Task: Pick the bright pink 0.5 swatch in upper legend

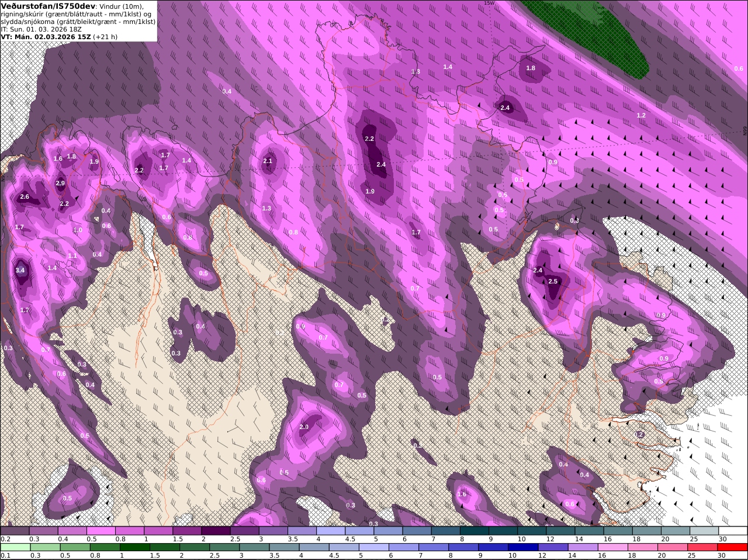Action: [101, 530]
